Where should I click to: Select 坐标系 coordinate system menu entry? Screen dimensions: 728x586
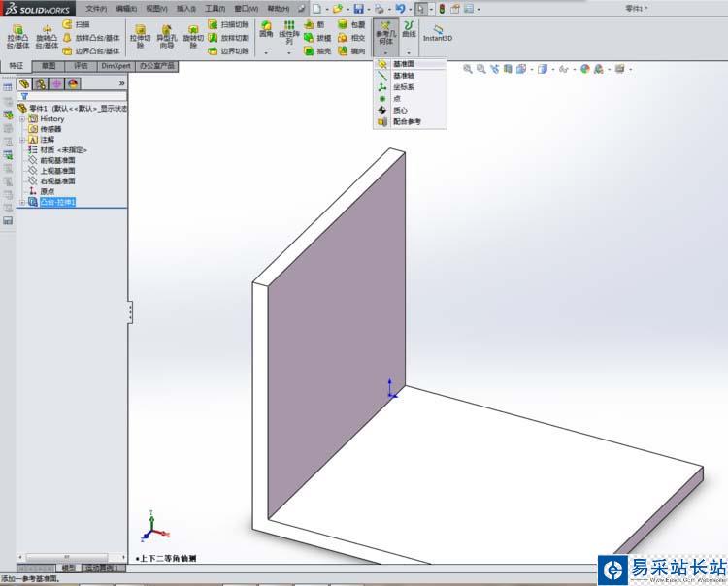410,86
